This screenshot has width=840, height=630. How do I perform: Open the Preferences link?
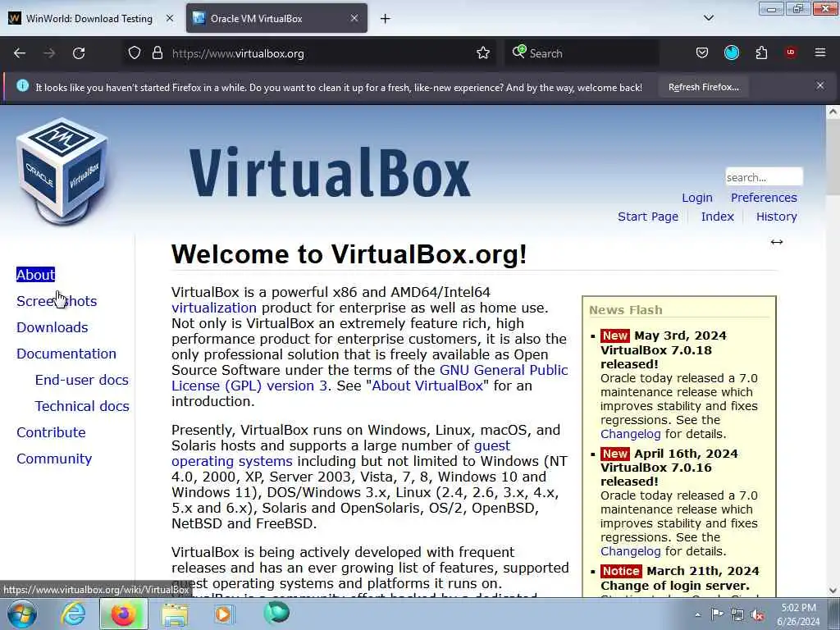coord(764,198)
